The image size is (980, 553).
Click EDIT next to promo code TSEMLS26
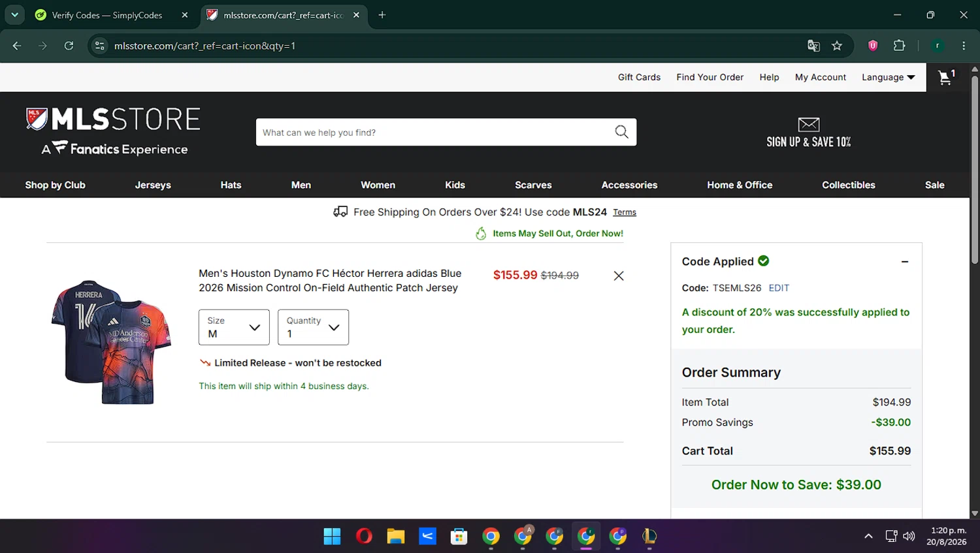click(x=779, y=288)
